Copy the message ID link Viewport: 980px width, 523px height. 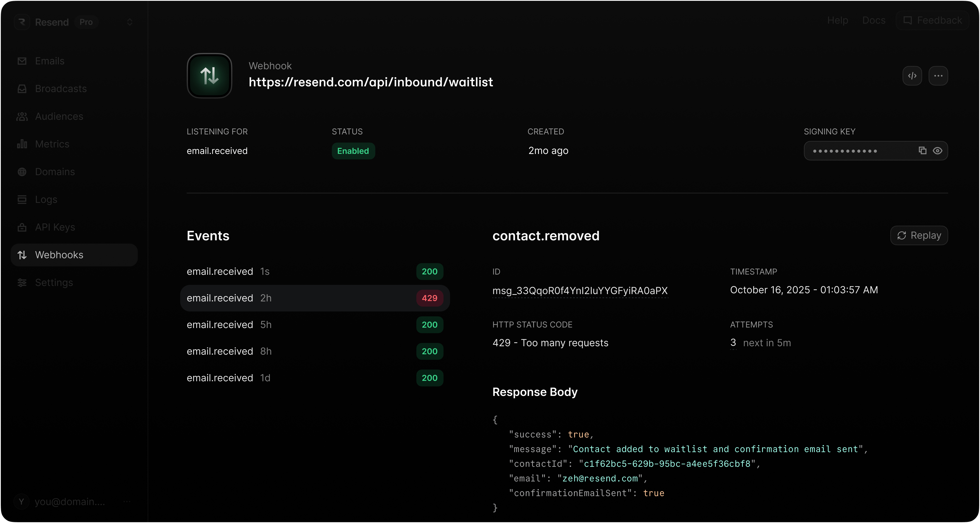click(580, 290)
